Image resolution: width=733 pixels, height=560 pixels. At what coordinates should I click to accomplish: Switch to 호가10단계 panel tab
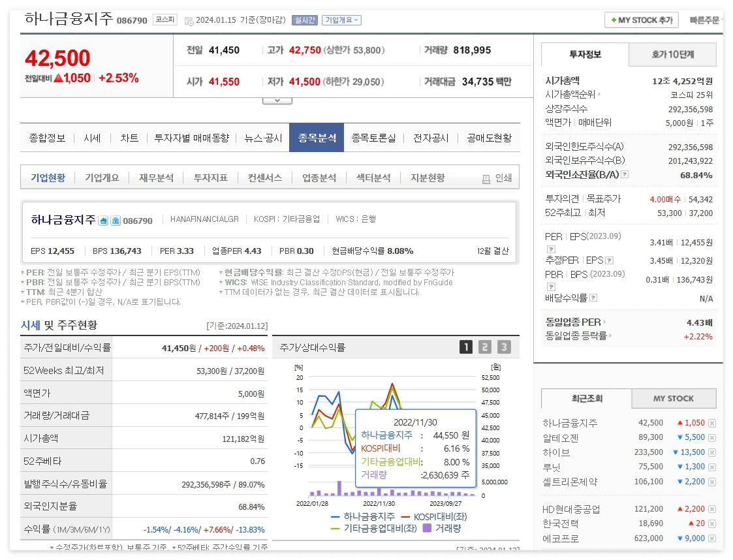(x=673, y=54)
